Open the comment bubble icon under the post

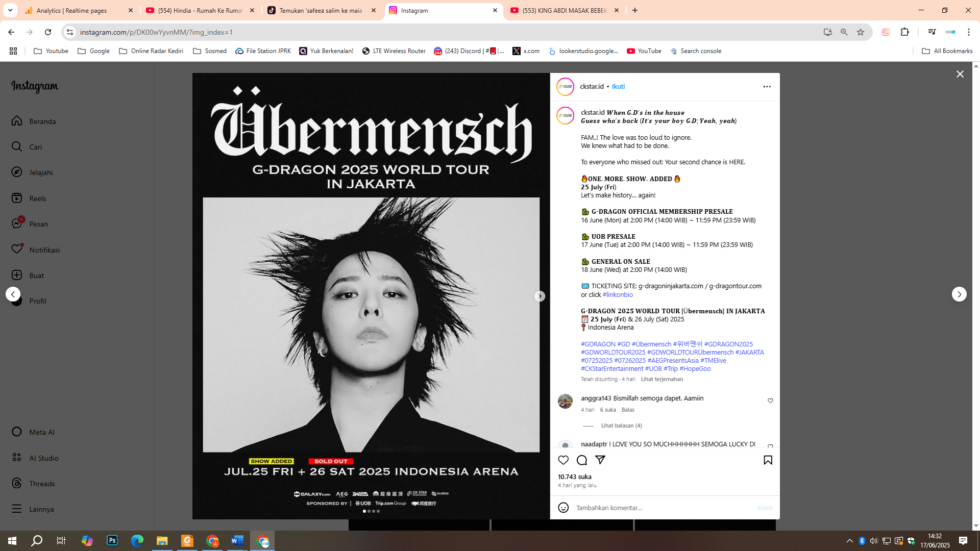click(x=581, y=460)
